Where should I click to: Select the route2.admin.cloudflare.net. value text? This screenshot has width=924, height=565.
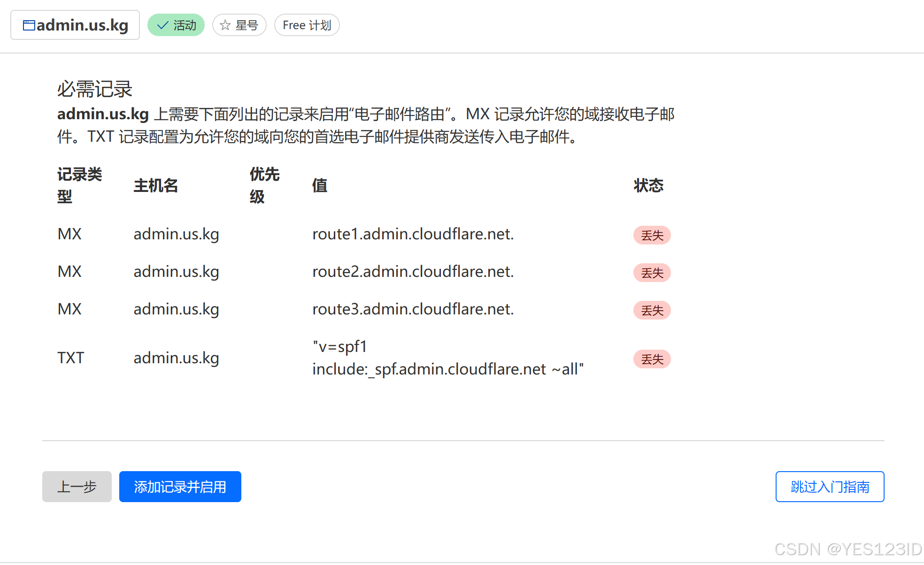coord(413,271)
